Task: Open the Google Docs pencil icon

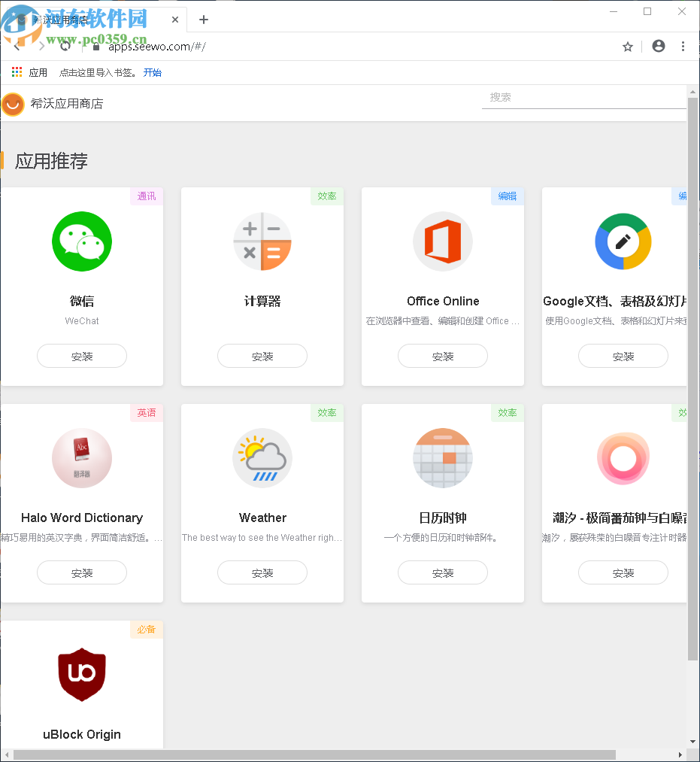Action: click(623, 241)
